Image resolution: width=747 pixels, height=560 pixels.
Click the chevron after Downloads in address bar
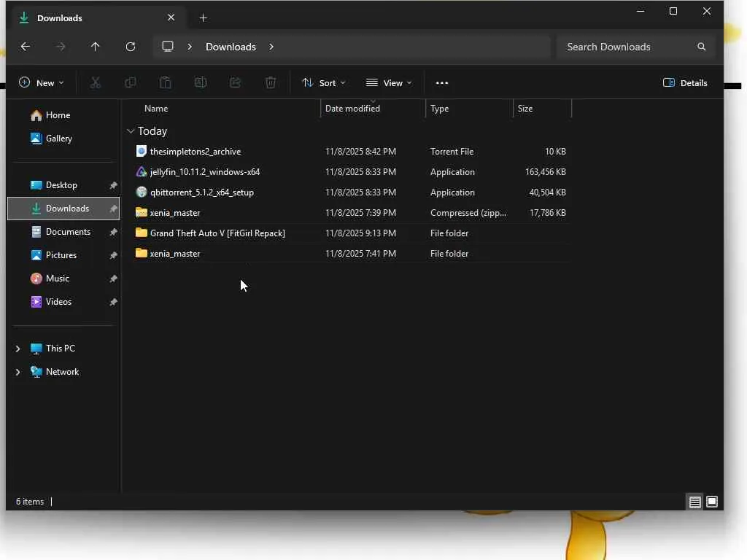pos(271,47)
